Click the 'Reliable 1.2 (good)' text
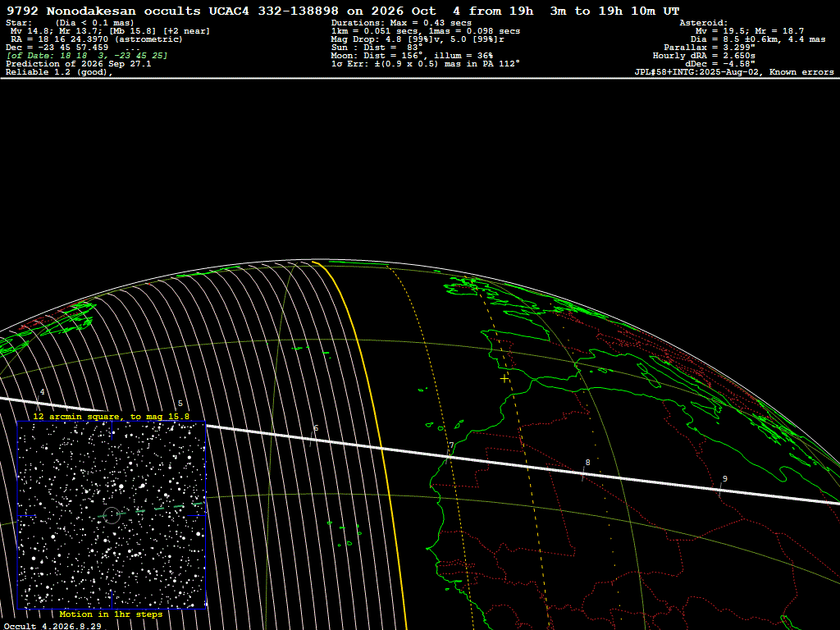This screenshot has height=630, width=840. coord(59,72)
